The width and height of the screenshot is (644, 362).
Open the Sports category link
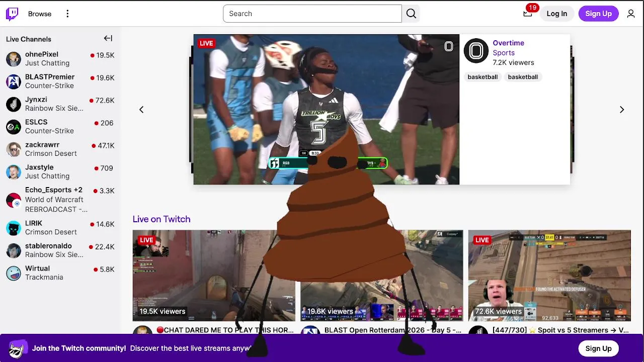point(504,53)
